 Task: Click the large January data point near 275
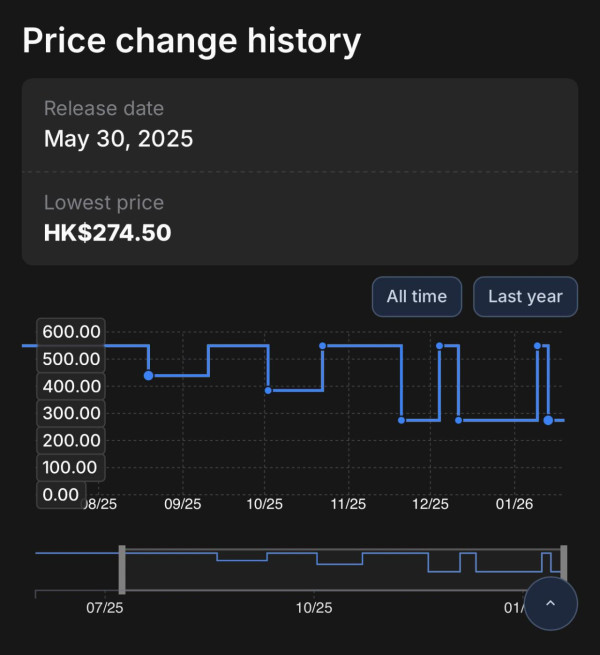(x=548, y=420)
